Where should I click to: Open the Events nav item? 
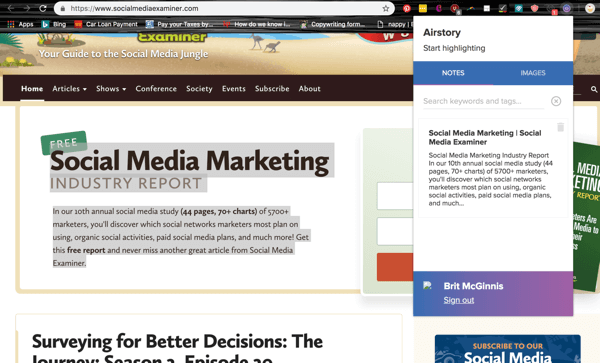point(234,88)
